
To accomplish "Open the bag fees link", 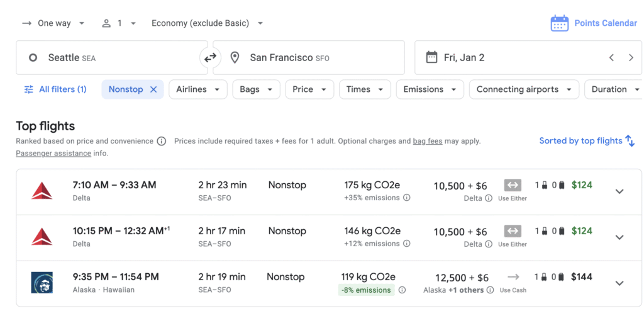I will point(427,141).
